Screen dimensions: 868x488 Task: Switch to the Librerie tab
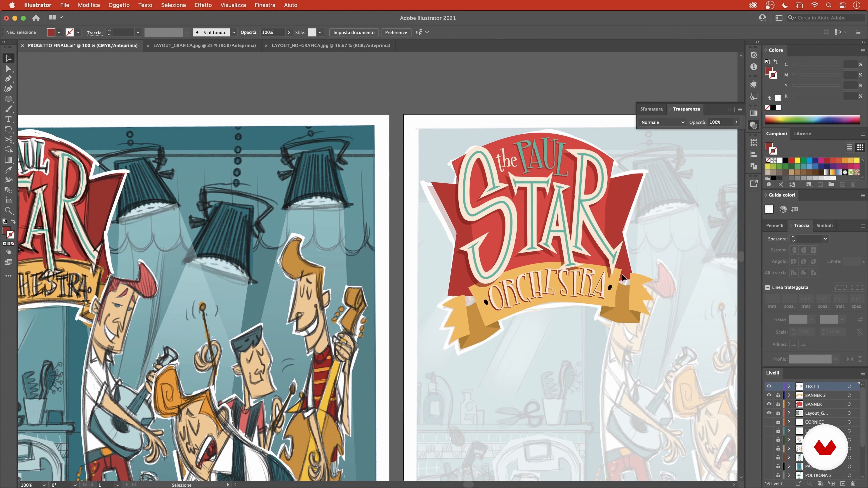(802, 134)
